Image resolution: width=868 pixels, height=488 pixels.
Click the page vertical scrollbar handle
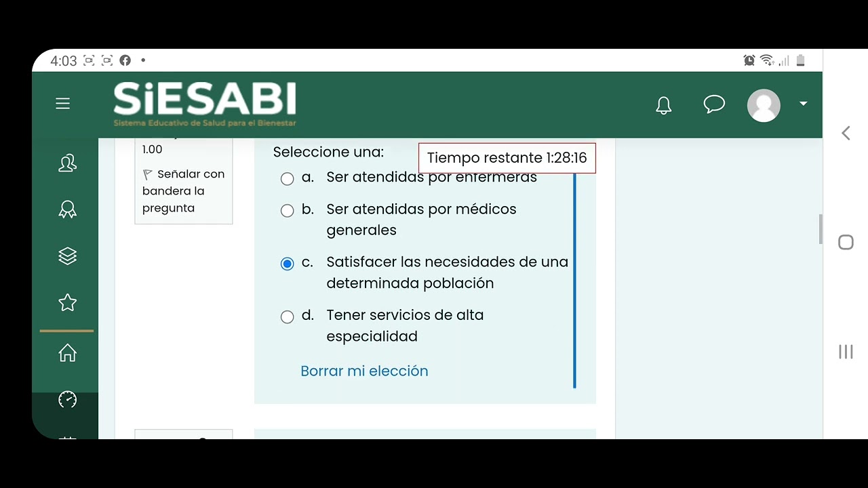tap(821, 229)
